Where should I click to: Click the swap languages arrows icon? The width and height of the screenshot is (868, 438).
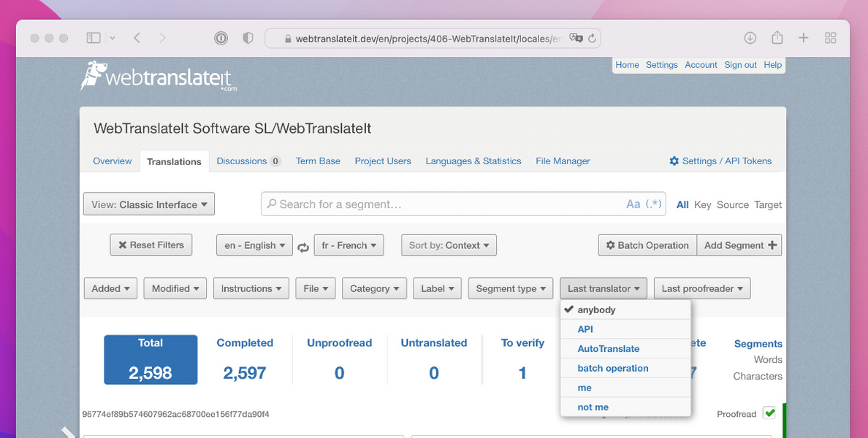303,247
